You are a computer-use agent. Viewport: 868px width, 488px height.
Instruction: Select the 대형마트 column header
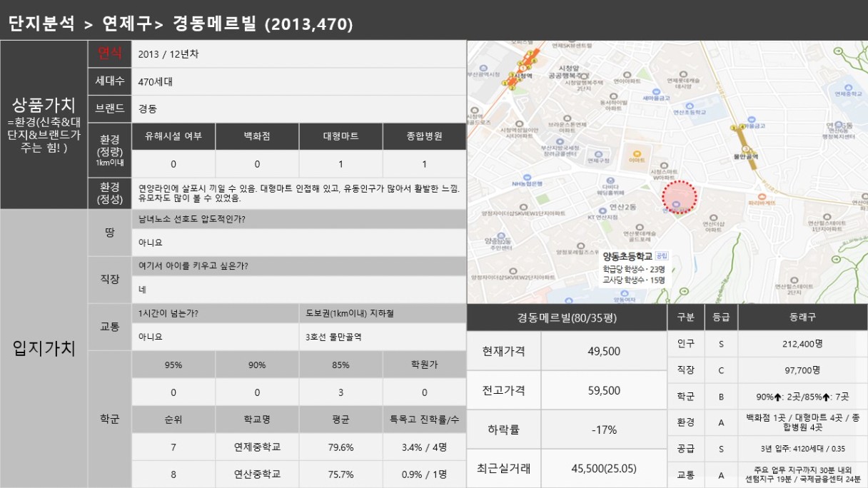[340, 136]
